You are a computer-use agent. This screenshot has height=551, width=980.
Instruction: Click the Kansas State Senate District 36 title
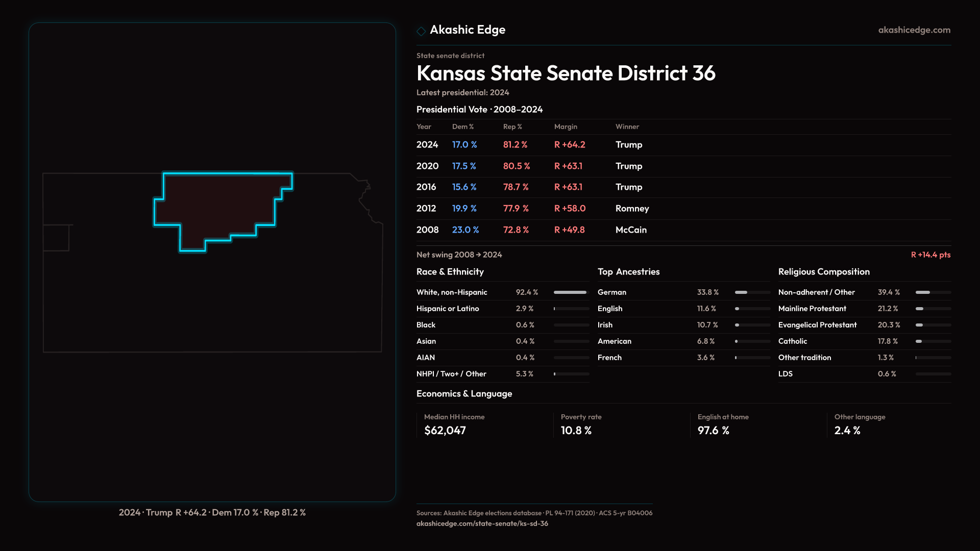click(566, 73)
